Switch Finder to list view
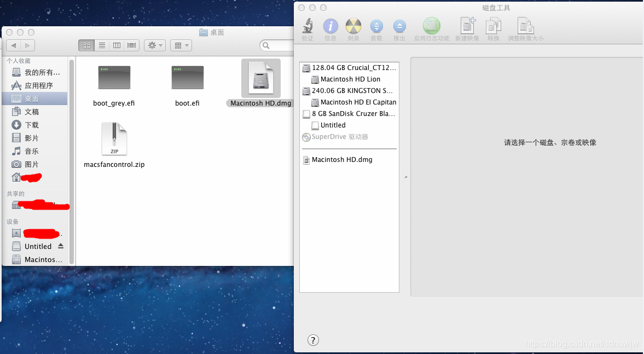644x354 pixels. [102, 45]
